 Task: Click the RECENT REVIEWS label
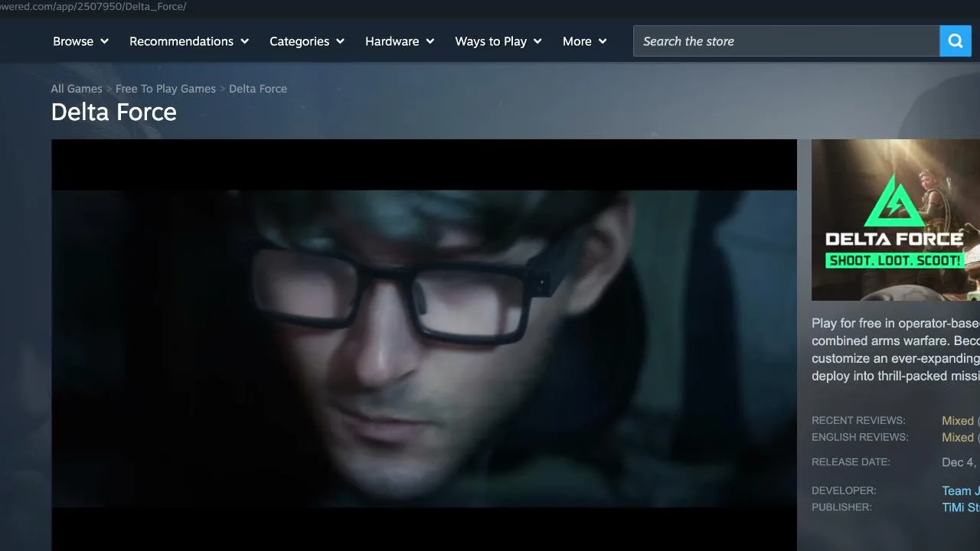tap(858, 421)
